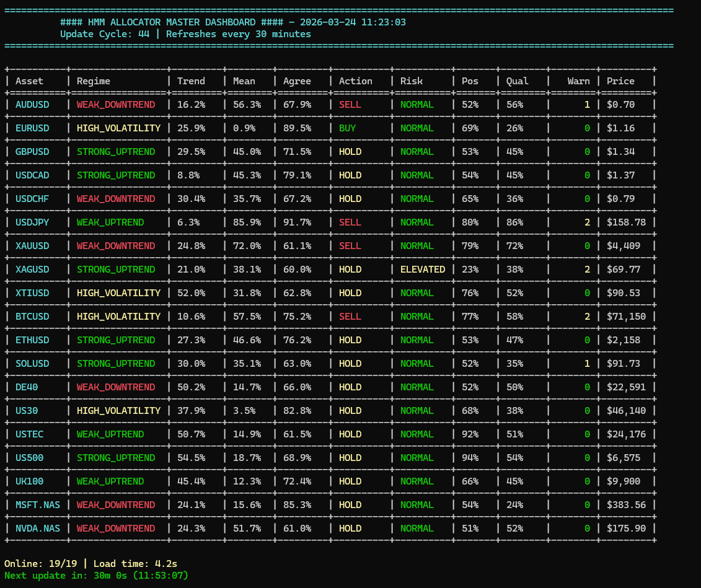
Task: Click the ELEVATED risk for XAGUSD
Action: point(423,270)
